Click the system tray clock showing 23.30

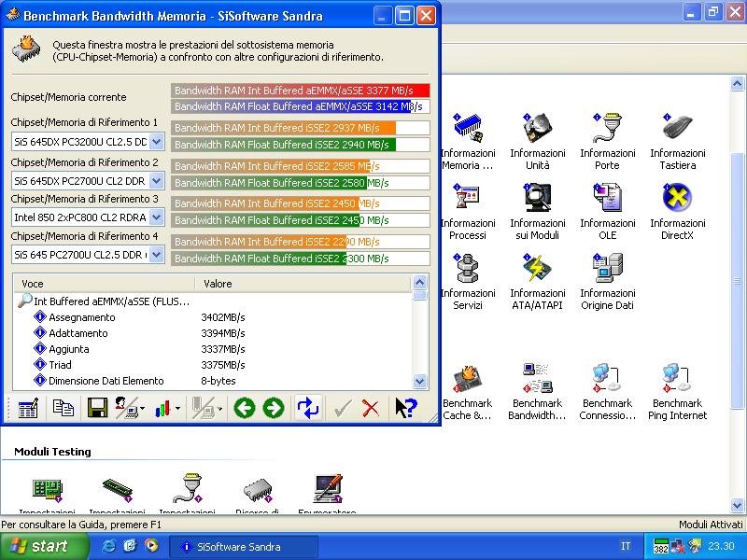click(721, 546)
